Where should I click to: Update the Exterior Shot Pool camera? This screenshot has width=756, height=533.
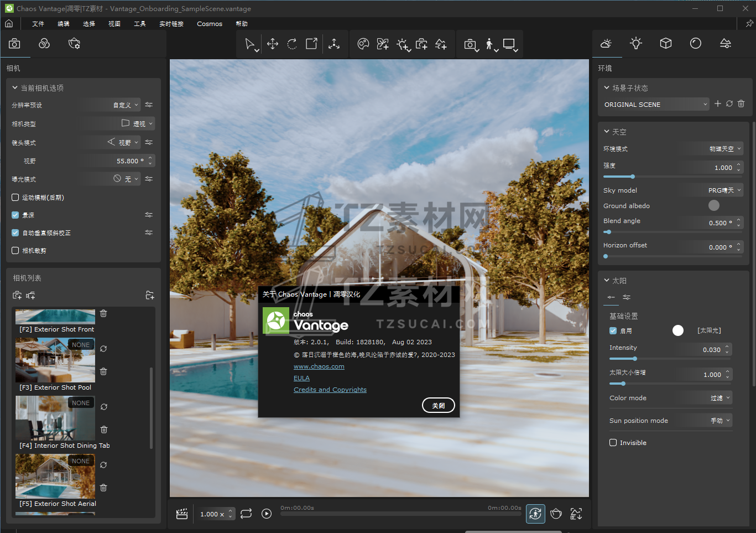103,349
